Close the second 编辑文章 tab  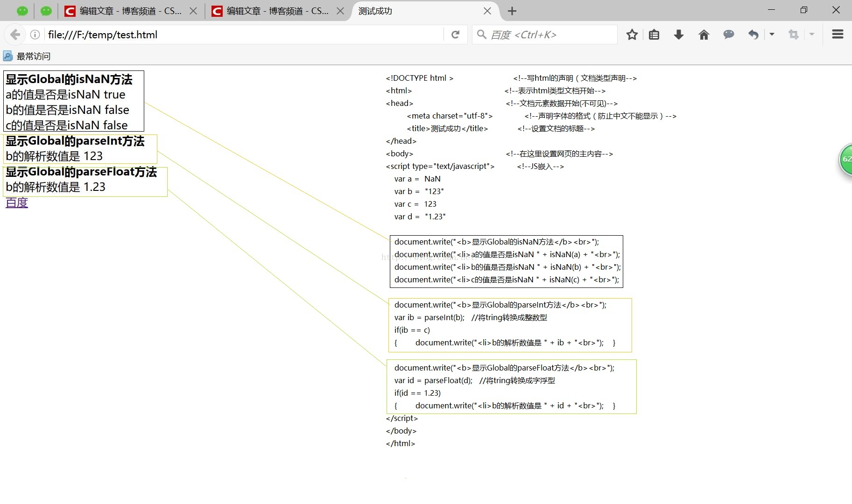click(x=340, y=11)
